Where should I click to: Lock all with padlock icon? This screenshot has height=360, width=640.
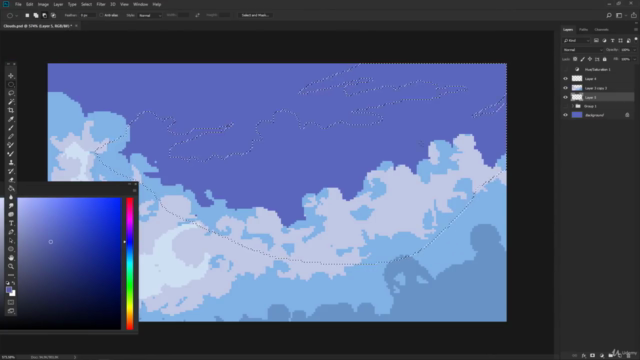[x=605, y=59]
